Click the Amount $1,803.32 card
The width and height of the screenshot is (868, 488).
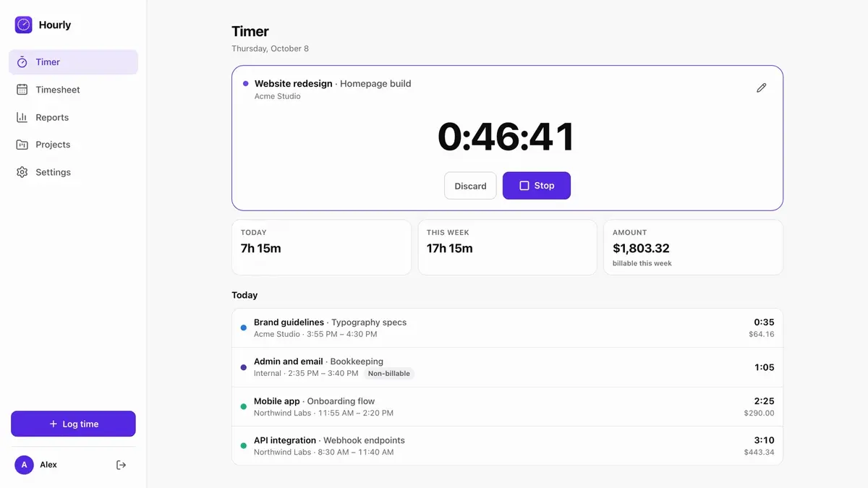pos(693,247)
